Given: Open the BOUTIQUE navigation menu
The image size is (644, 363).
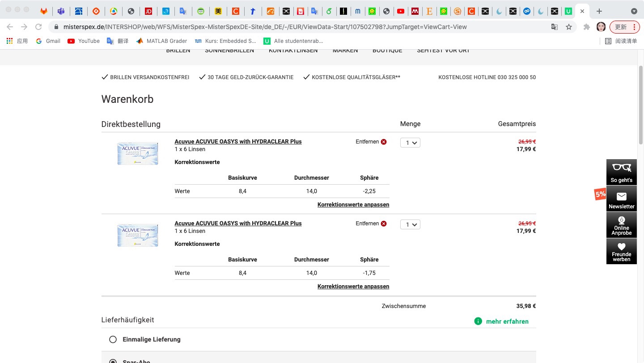Looking at the screenshot, I should pos(387,51).
